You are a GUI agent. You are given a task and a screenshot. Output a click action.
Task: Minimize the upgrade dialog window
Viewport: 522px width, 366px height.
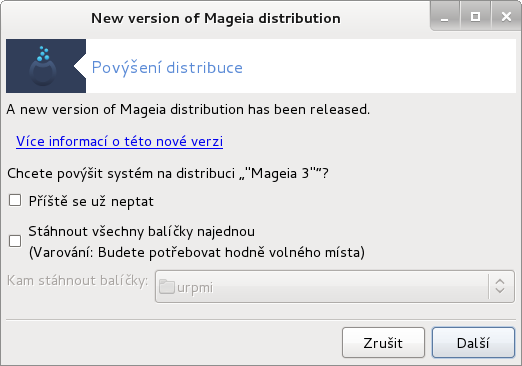pos(445,17)
